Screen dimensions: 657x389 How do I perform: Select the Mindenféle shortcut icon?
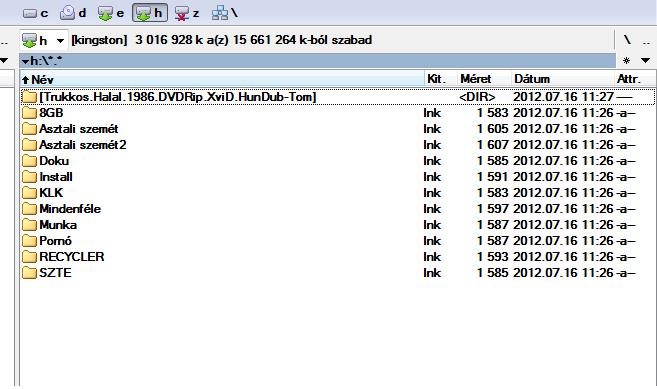29,208
